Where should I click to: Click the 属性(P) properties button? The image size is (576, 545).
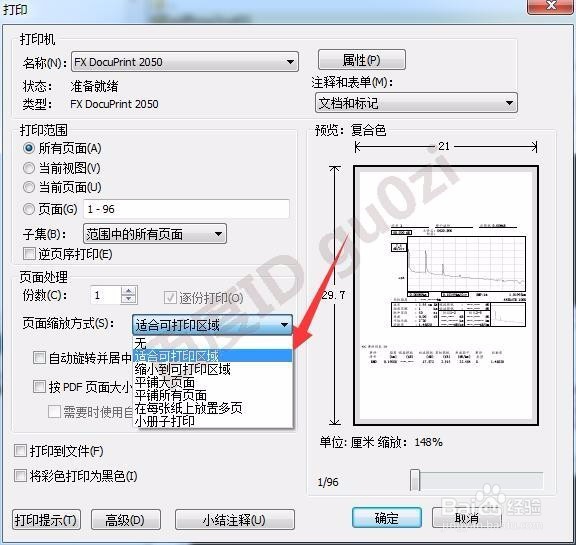coord(361,60)
